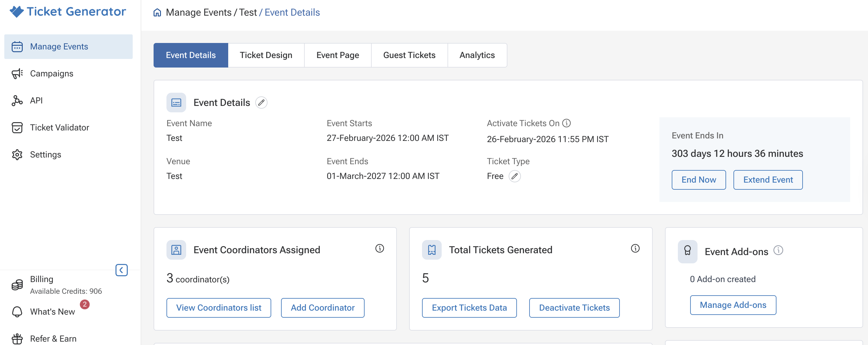Open Refer & Earn in the sidebar

pos(68,339)
